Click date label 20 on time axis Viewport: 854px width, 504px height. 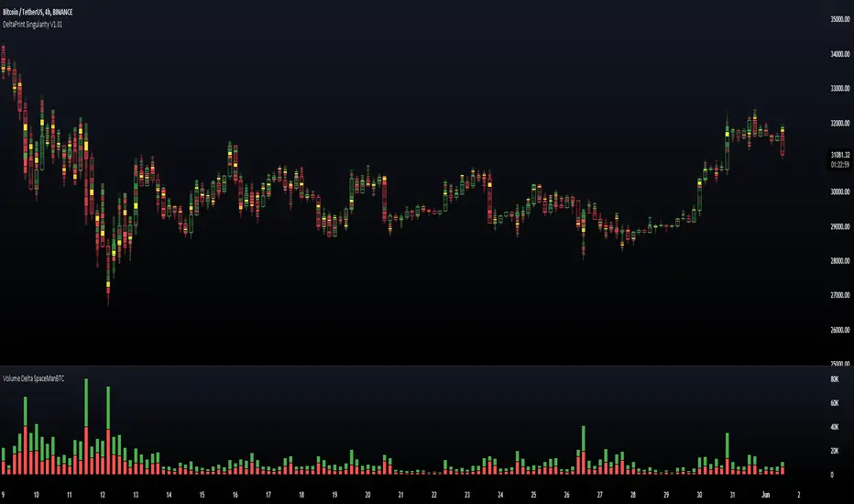click(367, 495)
